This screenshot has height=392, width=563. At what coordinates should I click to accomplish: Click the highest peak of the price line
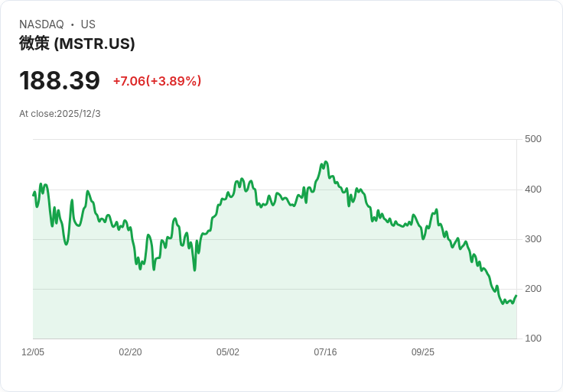(326, 162)
